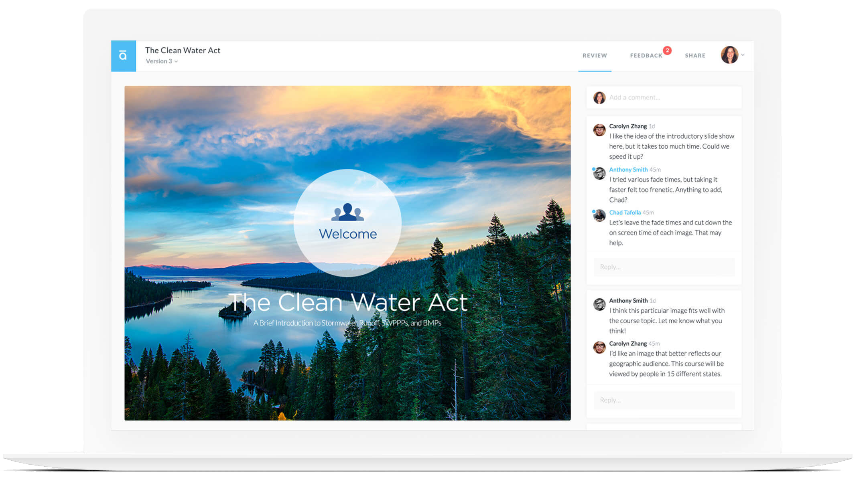Click the red feedback notification badge
The image size is (865, 504).
[x=667, y=51]
